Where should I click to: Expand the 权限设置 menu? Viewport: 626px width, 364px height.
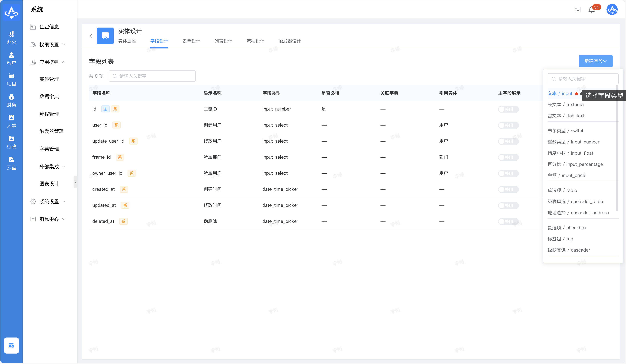click(x=49, y=45)
